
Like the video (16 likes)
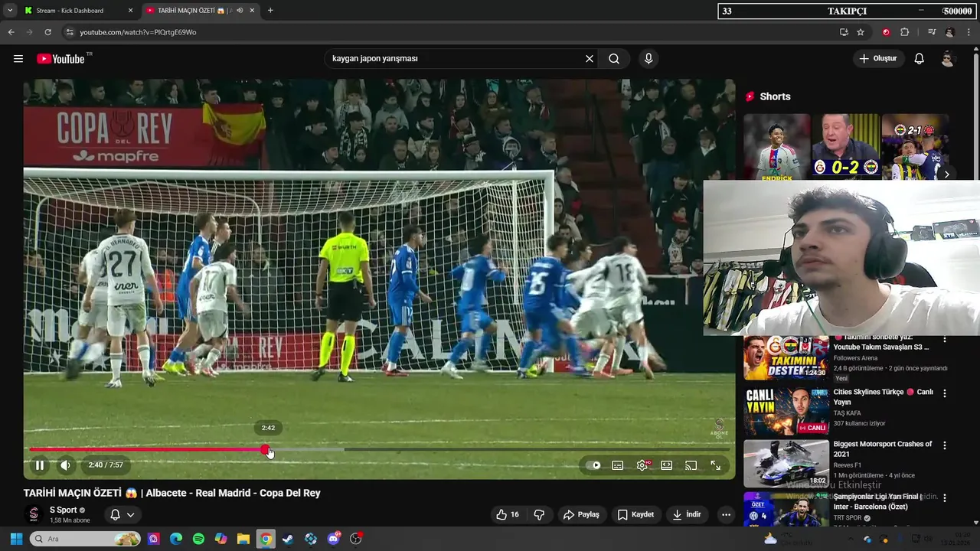coord(507,515)
